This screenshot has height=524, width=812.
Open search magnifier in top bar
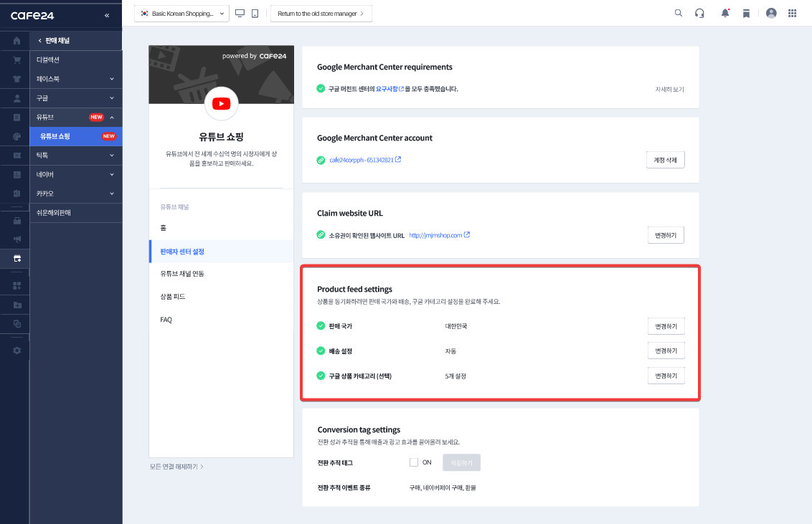click(x=679, y=13)
